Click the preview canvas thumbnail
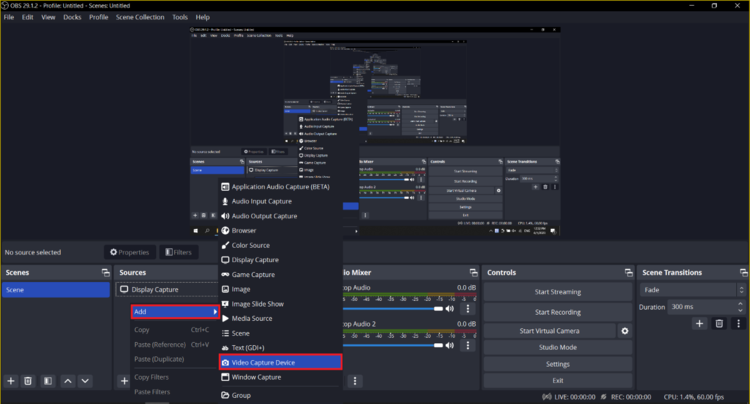 click(375, 131)
